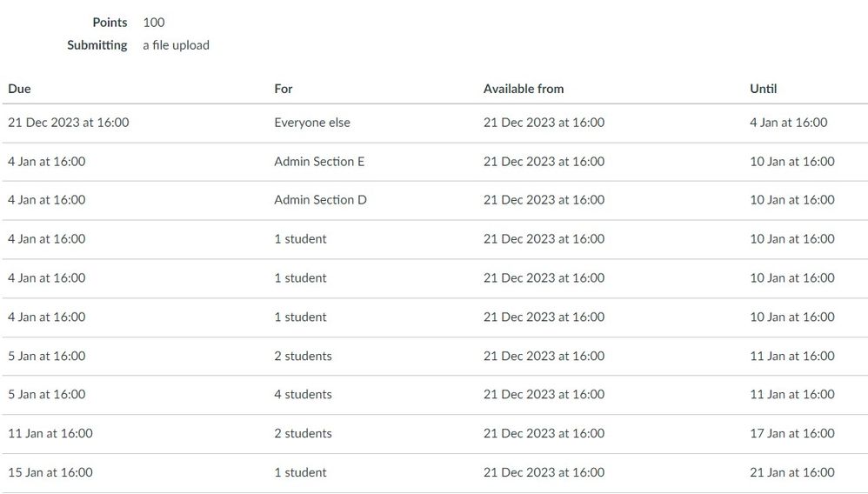Click the '4 students' assignee entry
Viewport: 868px width, 494px height.
coord(303,395)
